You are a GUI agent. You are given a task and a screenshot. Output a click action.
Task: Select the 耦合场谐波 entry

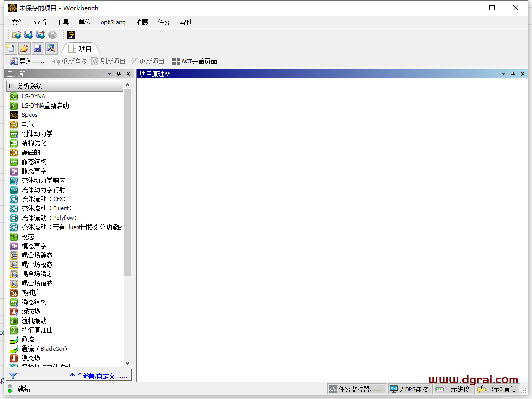pos(37,283)
